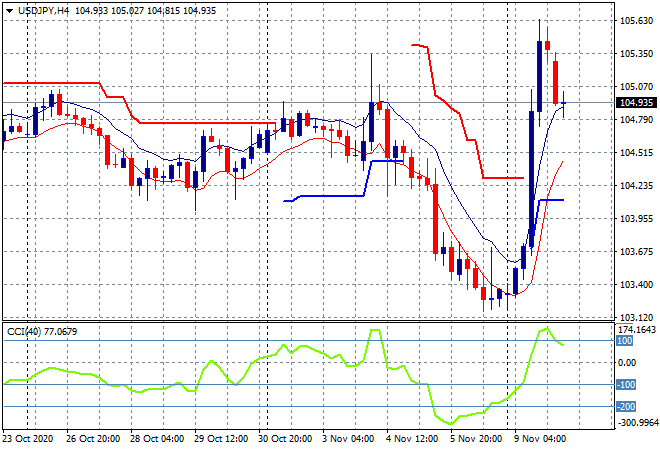Click the 28 Oct 04:00 time label
660x450 pixels.
[157, 439]
